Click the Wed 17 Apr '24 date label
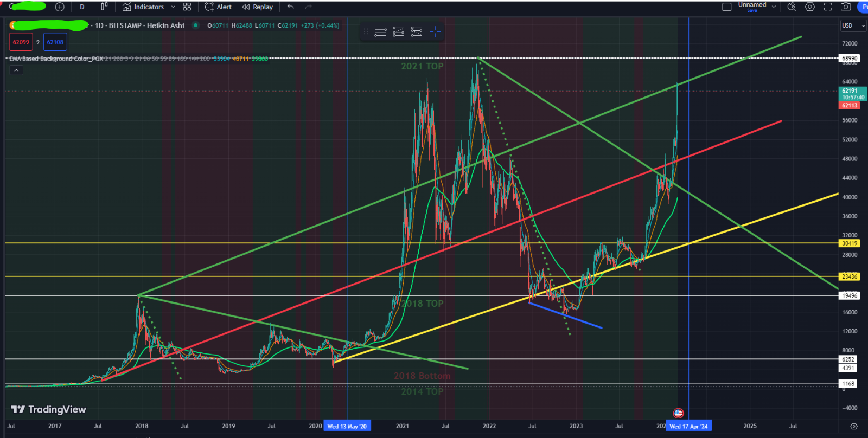The image size is (868, 438). [x=688, y=426]
